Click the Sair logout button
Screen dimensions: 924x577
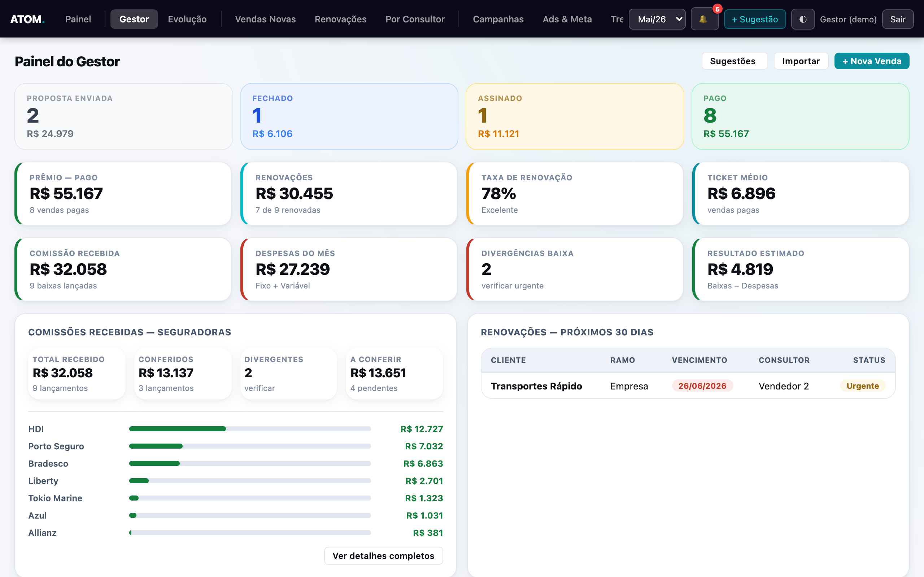[897, 19]
